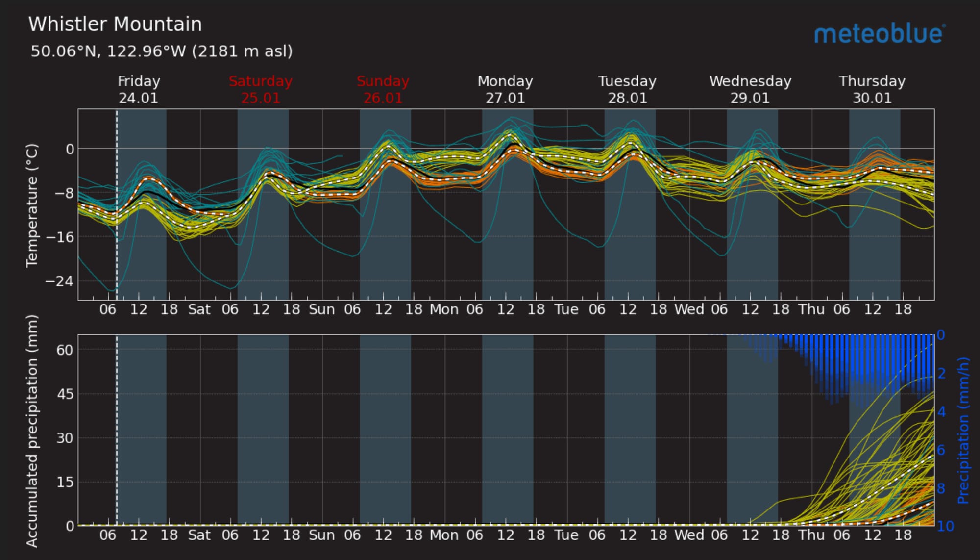The image size is (980, 560).
Task: Click the blue Precipitation (mm/h) axis label
Action: point(963,431)
